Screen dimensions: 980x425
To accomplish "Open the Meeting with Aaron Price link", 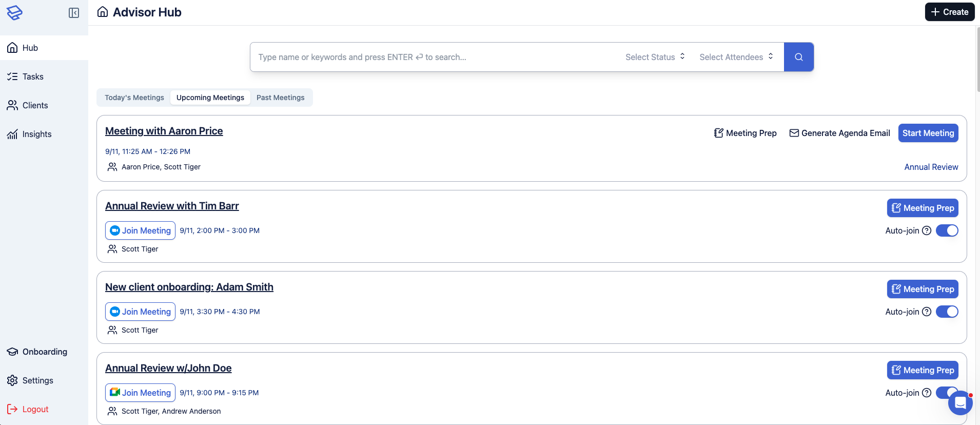I will (x=164, y=131).
